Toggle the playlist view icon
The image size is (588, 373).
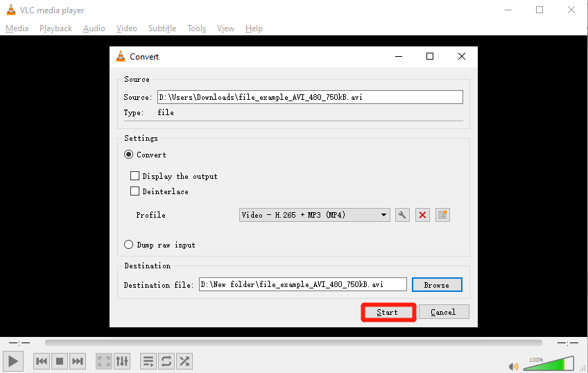click(x=148, y=361)
